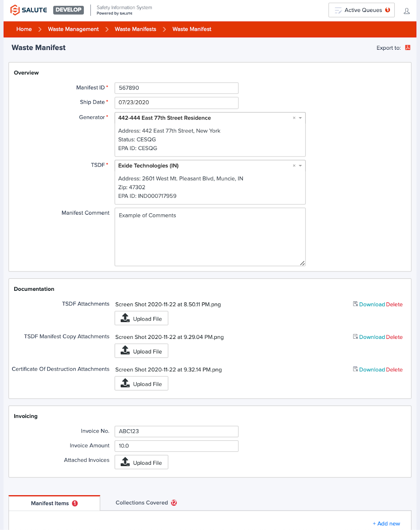Upload a TSDF Manifest Copy file

pyautogui.click(x=141, y=351)
